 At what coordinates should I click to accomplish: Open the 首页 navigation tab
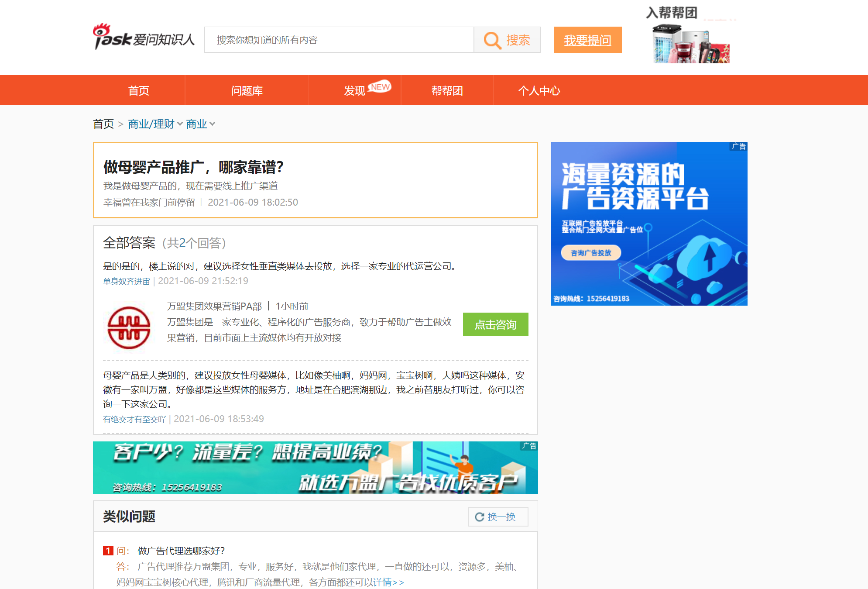click(x=139, y=90)
